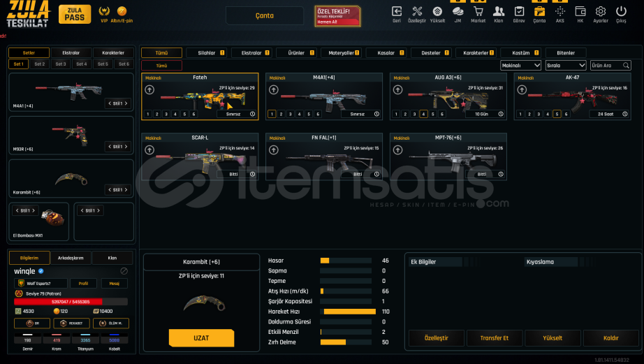The height and width of the screenshot is (364, 644).
Task: Click next style arrow for M4A1 [+4] slot
Action: coord(126,103)
